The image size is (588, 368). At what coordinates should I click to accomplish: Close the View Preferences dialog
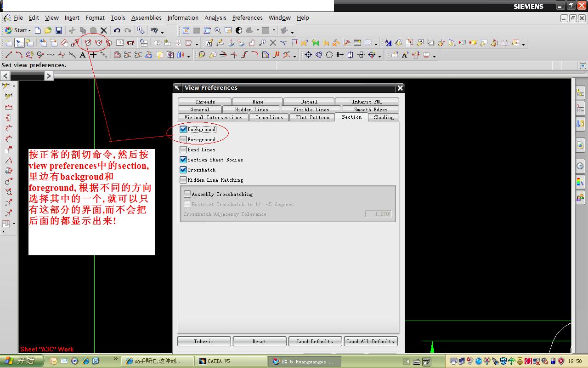click(x=400, y=88)
